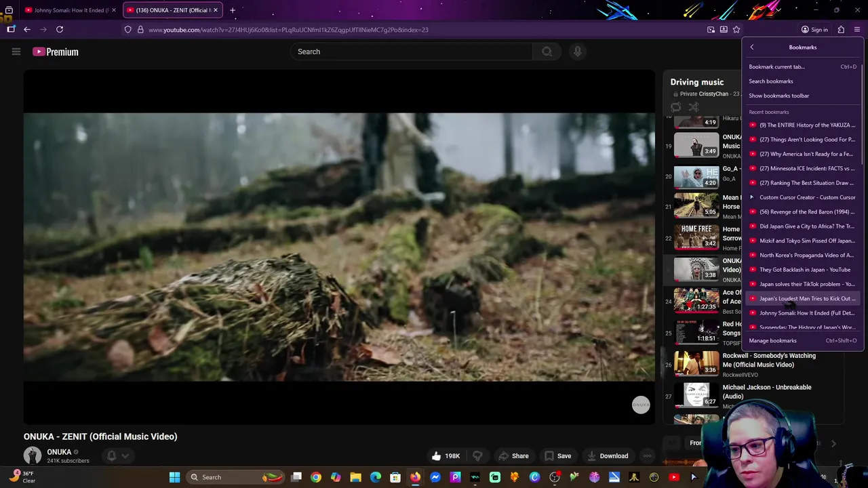Toggle notification bell for ONUKA channel
This screenshot has height=488, width=868.
click(x=111, y=456)
